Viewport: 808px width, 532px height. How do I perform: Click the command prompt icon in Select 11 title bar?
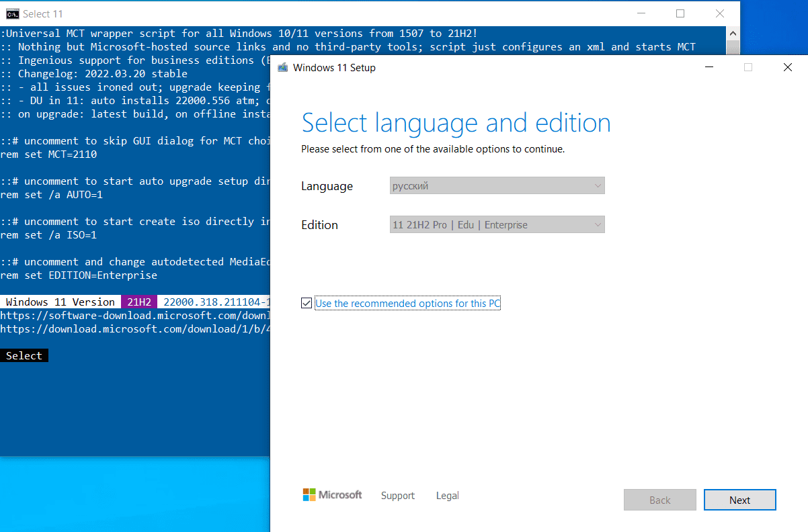click(12, 13)
